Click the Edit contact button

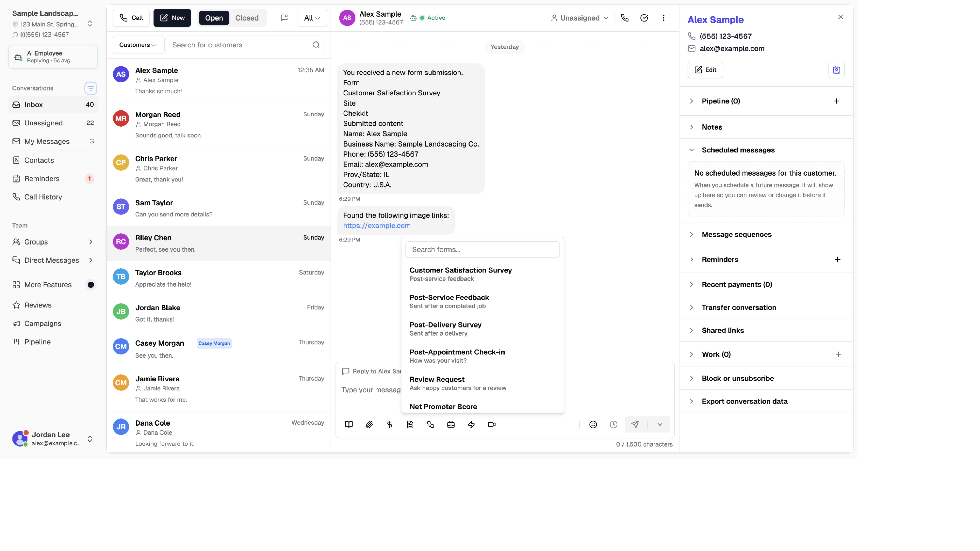pyautogui.click(x=705, y=70)
